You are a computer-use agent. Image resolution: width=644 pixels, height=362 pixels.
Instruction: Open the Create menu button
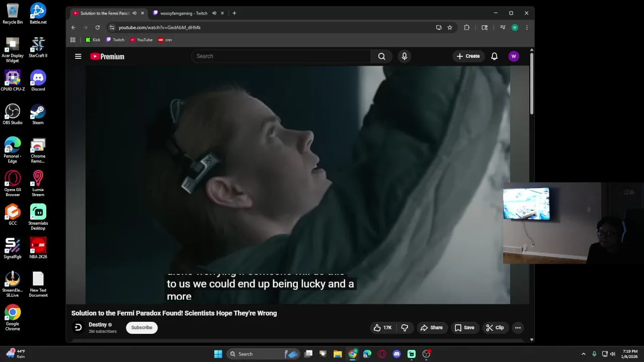(x=468, y=56)
